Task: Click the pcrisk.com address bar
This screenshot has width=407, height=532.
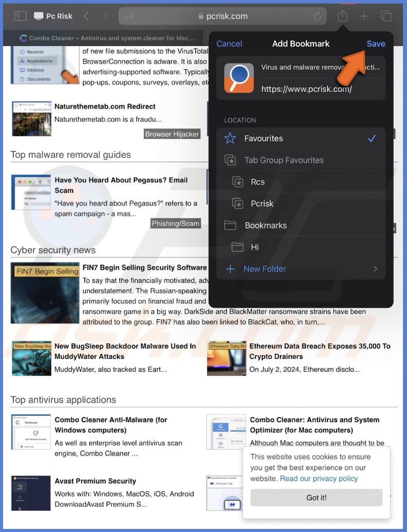Action: click(x=223, y=16)
